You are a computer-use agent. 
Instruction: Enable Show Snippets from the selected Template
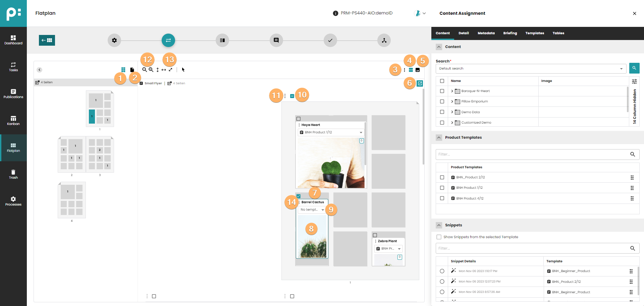click(x=439, y=237)
